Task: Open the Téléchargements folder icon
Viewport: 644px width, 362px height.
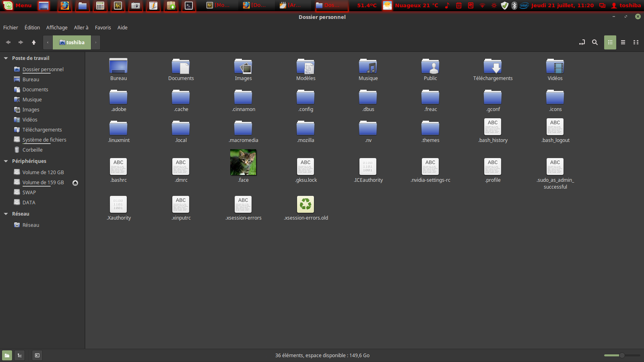Action: tap(493, 67)
